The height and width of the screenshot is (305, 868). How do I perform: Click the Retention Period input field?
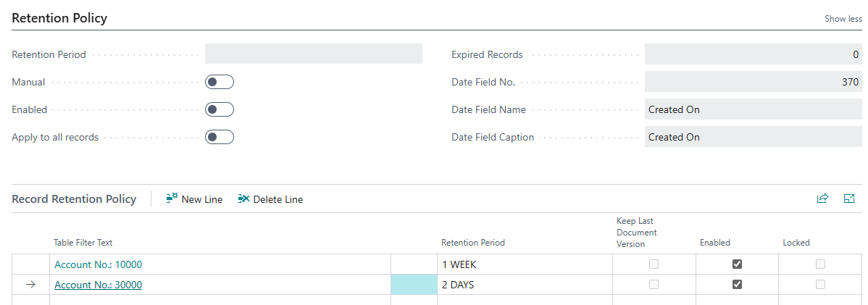point(313,54)
